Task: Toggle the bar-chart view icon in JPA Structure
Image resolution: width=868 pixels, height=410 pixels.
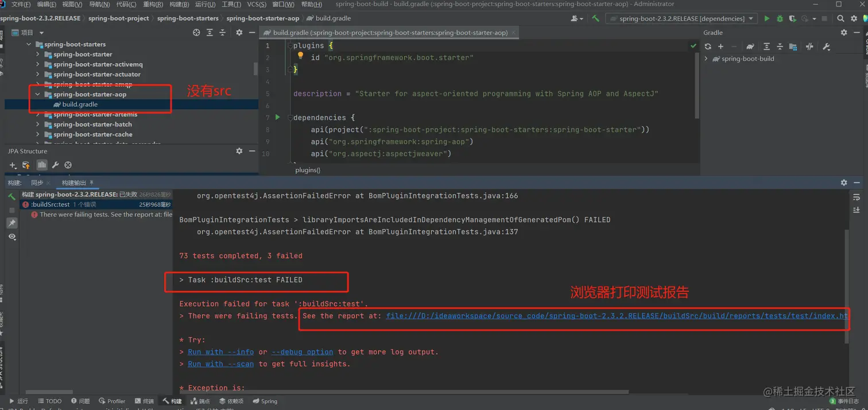Action: pos(42,165)
